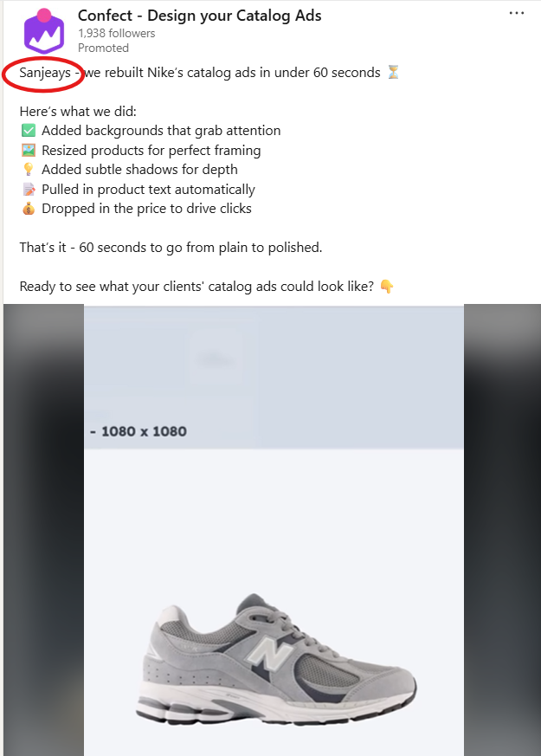Click the light bulb emoji

coord(28,170)
